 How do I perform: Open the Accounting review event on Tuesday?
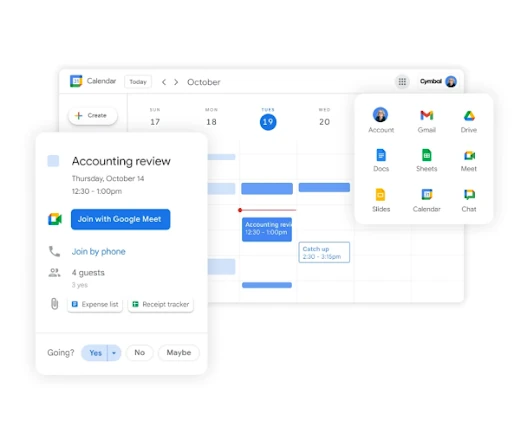coord(267,229)
